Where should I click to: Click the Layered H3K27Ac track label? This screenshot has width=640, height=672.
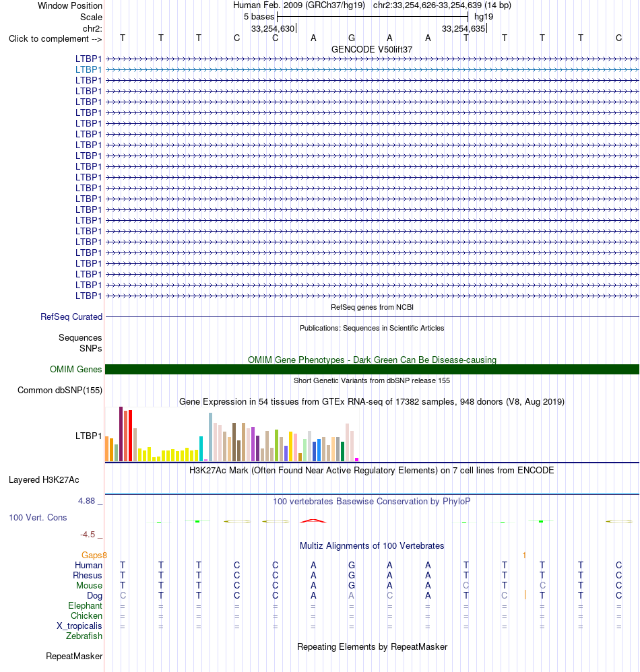[x=44, y=479]
